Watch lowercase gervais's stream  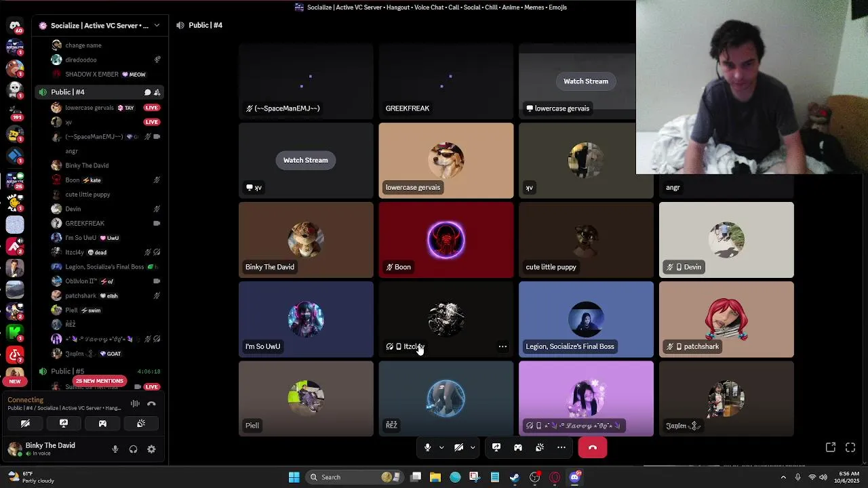pyautogui.click(x=586, y=81)
